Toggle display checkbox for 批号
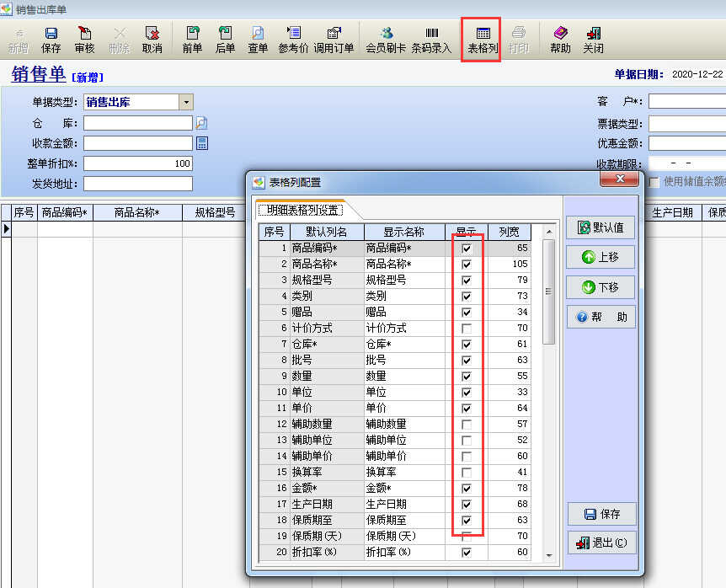Image resolution: width=726 pixels, height=588 pixels. pyautogui.click(x=467, y=361)
